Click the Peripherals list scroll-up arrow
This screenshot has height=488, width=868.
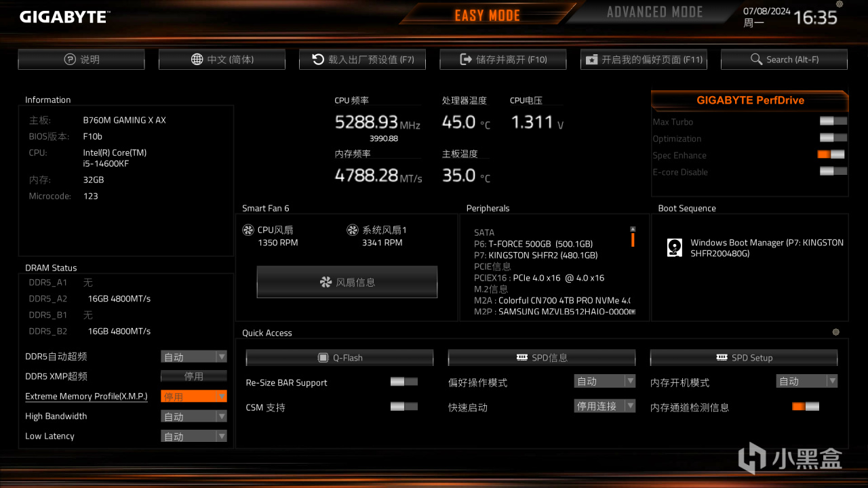coord(633,229)
